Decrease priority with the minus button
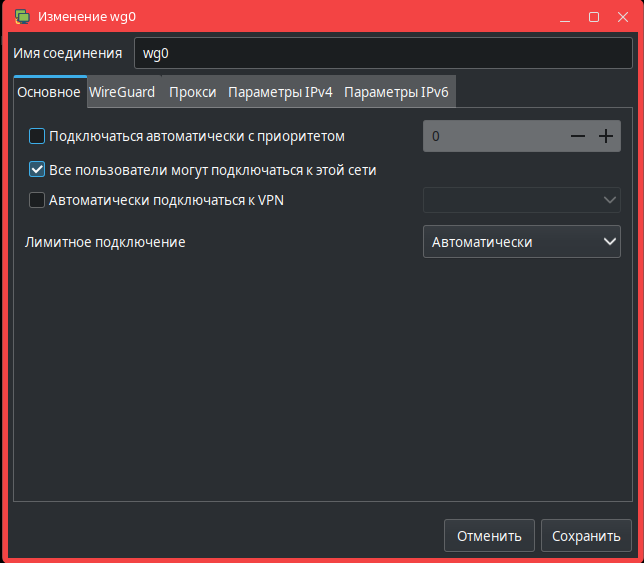Screen dimensions: 644x563 [x=577, y=136]
